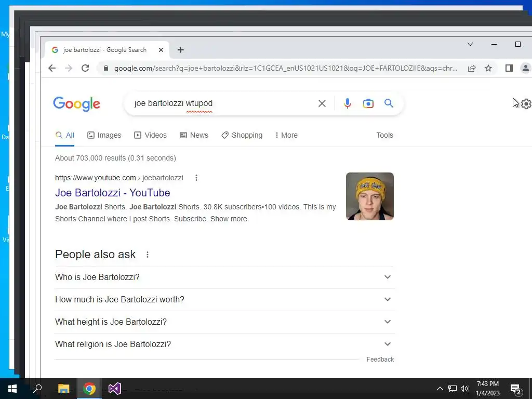Open the notification center
This screenshot has height=399, width=532.
516,389
